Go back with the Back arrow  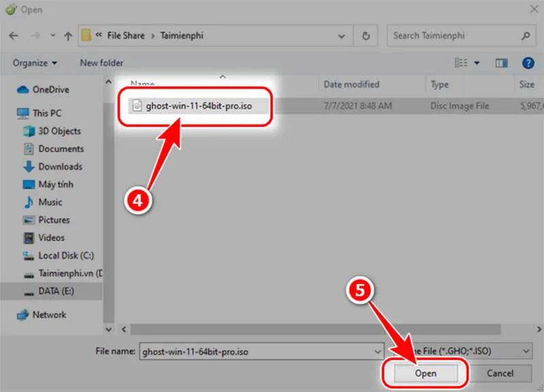pyautogui.click(x=14, y=36)
